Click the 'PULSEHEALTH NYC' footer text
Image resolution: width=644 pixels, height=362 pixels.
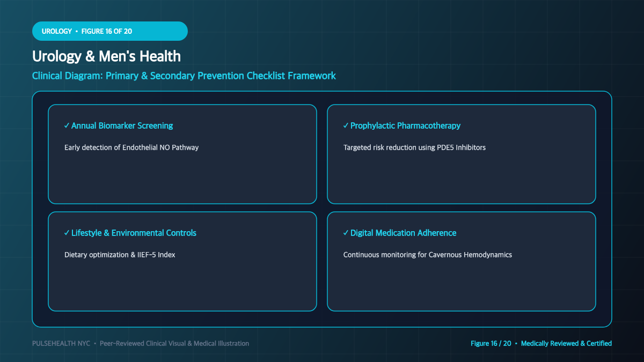point(61,343)
